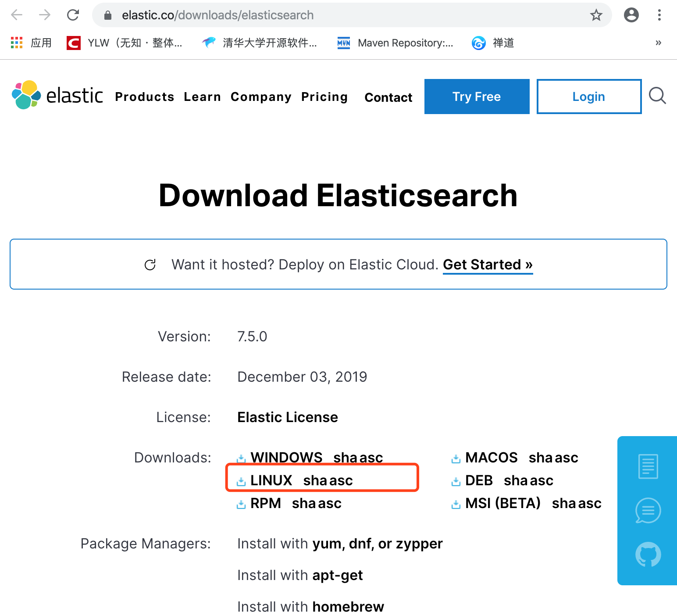Open the asc link for DEB

point(542,480)
